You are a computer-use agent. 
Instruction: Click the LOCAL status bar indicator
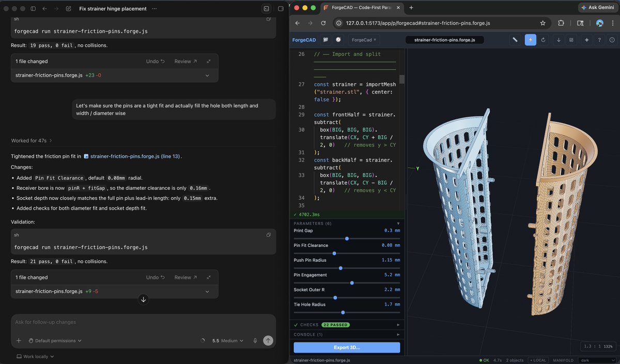[537, 360]
